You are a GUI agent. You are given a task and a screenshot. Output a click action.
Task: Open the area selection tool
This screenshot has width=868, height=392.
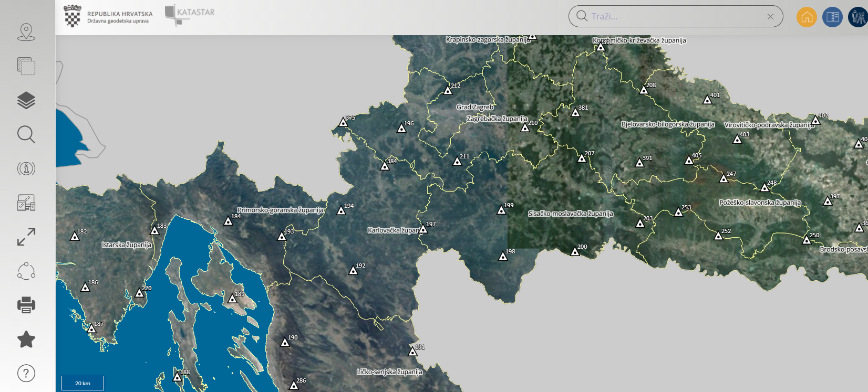pyautogui.click(x=26, y=67)
